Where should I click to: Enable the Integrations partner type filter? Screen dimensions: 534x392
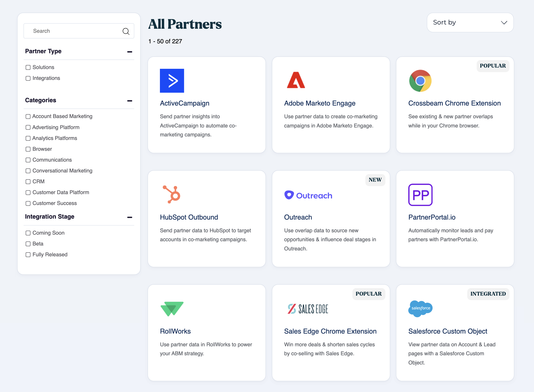coord(28,78)
